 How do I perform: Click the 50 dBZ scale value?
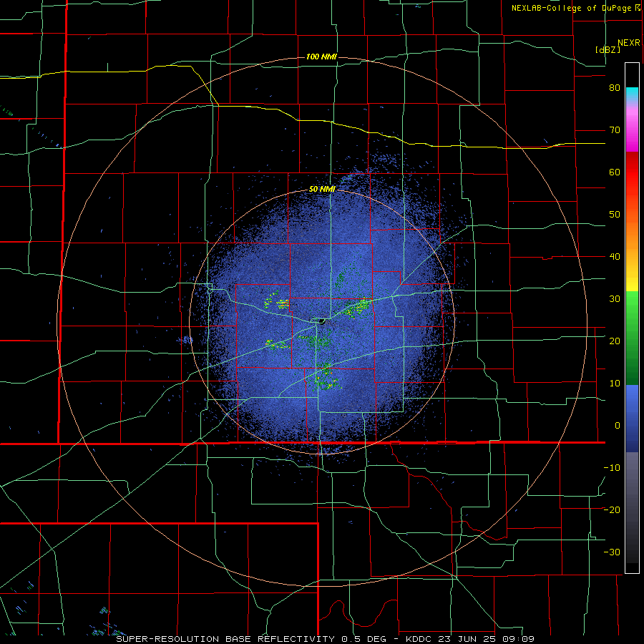[x=615, y=215]
